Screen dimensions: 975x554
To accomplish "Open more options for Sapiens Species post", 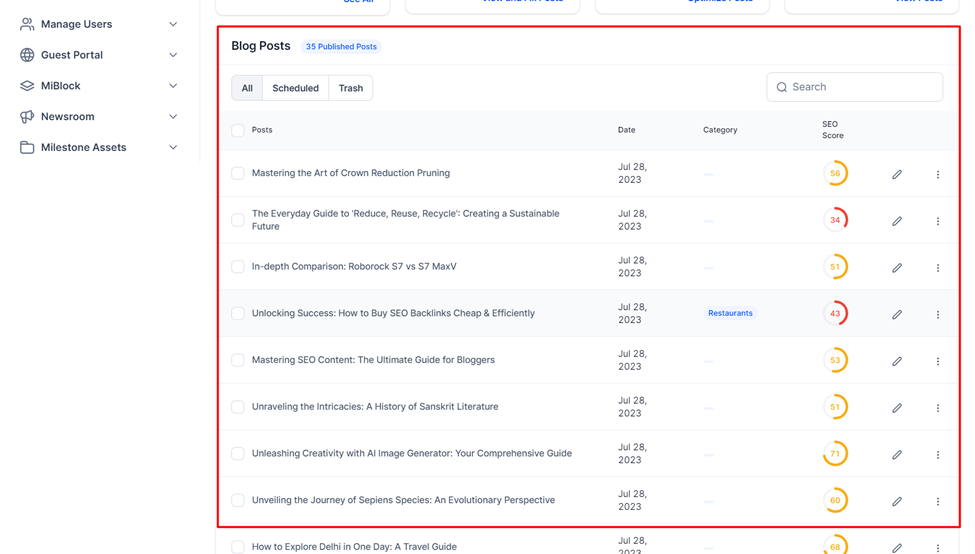I will click(x=938, y=501).
